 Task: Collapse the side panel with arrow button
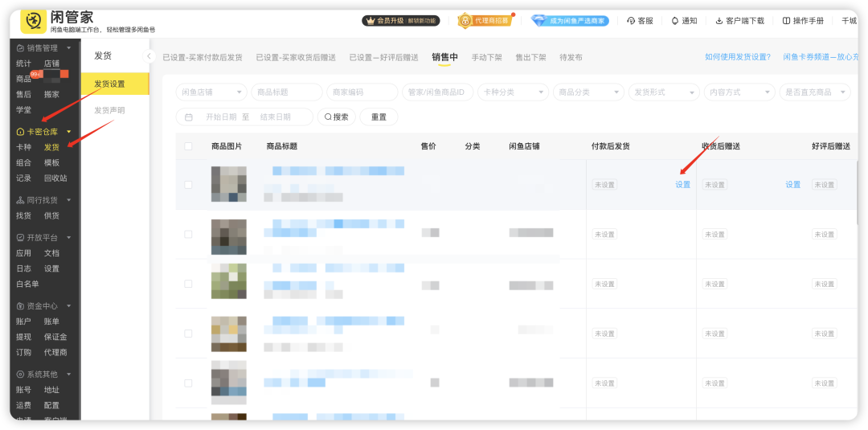(x=149, y=56)
